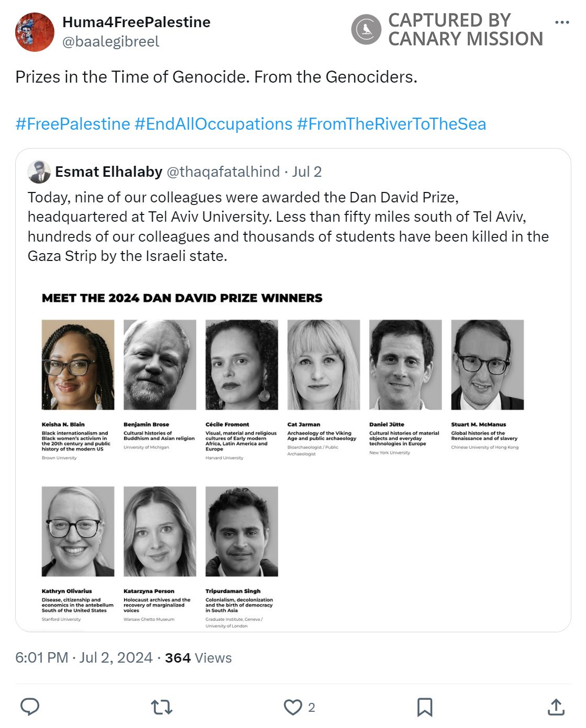Image resolution: width=586 pixels, height=728 pixels.
Task: Click Esmat Elhalaby's small profile picture
Action: pos(39,172)
